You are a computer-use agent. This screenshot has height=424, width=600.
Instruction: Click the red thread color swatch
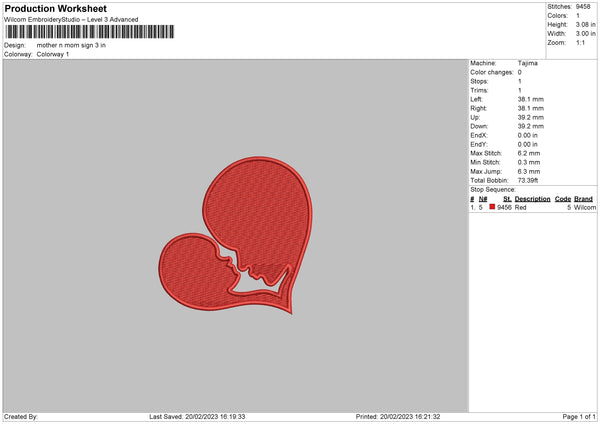click(492, 207)
